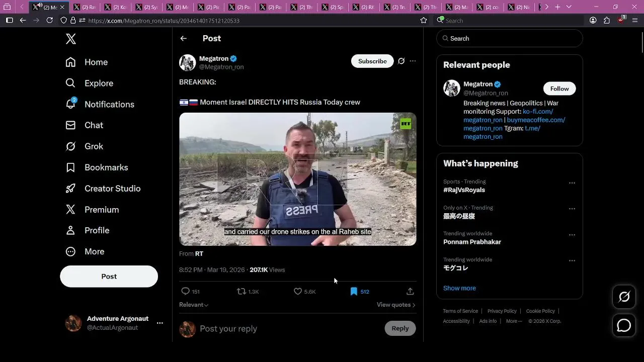Open Megatron's profile avatar on the post
644x362 pixels.
187,63
